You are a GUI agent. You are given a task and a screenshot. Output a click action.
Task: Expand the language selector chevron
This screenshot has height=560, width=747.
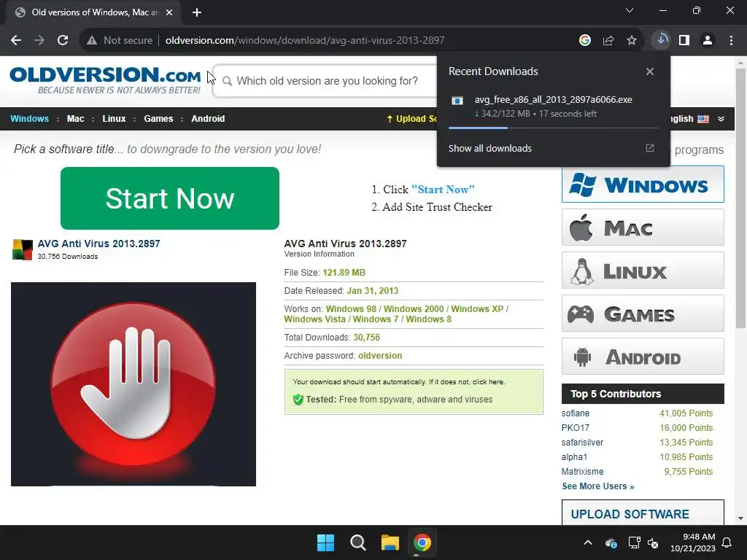[x=721, y=119]
